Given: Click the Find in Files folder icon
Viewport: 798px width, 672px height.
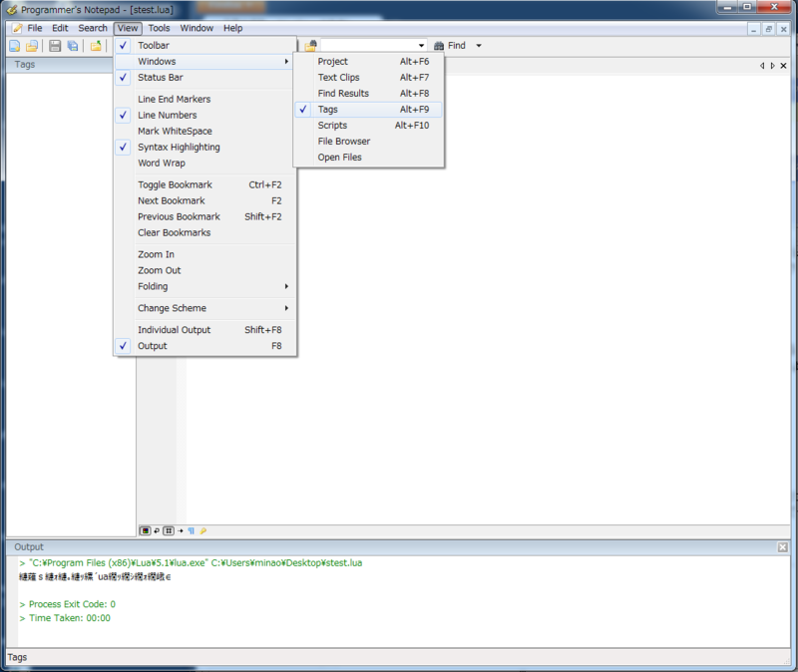Looking at the screenshot, I should [x=310, y=46].
